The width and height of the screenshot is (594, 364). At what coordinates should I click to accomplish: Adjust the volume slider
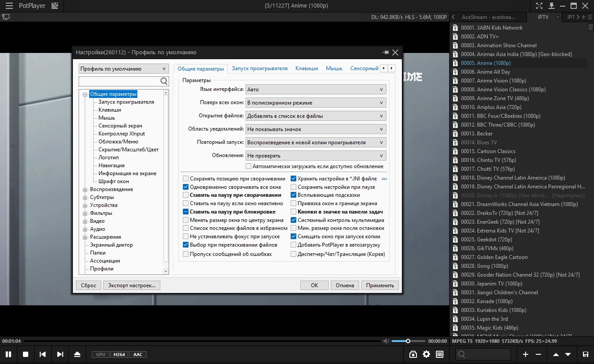[408, 341]
